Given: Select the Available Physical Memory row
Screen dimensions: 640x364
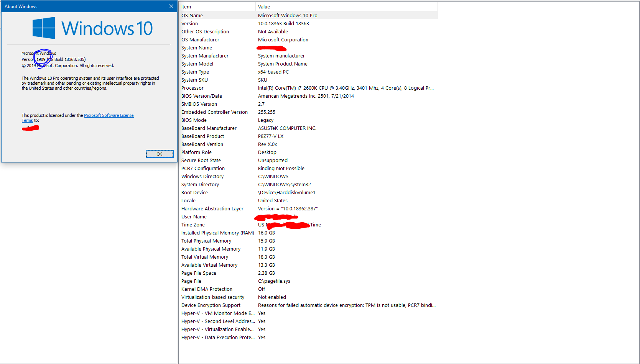Looking at the screenshot, I should tap(308, 249).
